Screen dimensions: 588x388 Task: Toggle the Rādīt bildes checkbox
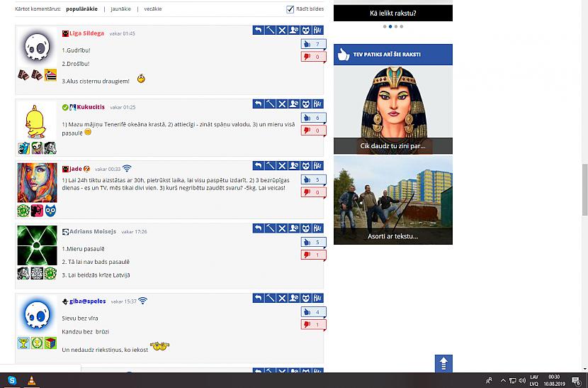click(290, 9)
